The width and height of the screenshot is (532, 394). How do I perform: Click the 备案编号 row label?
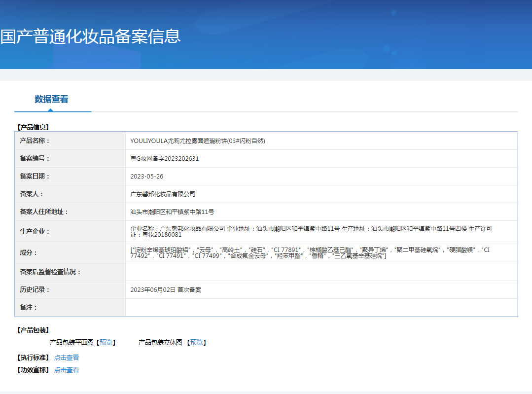click(35, 158)
